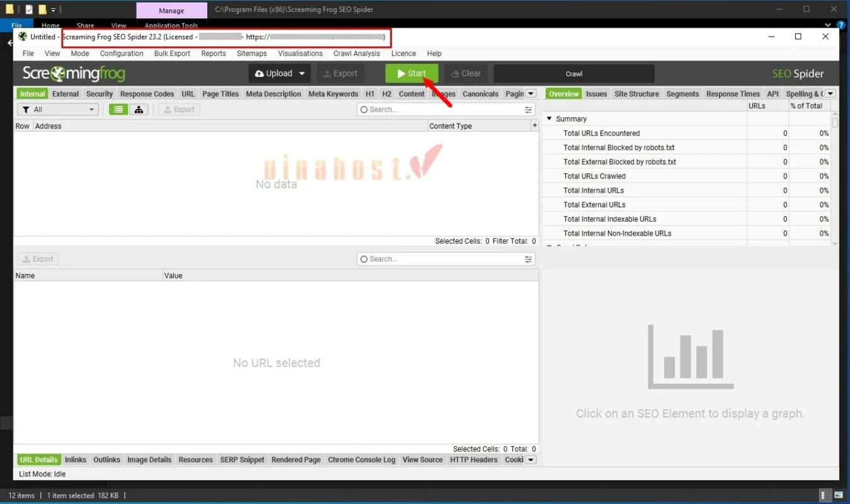Switch to the Chrome Console Log tab
The width and height of the screenshot is (850, 504).
(362, 460)
